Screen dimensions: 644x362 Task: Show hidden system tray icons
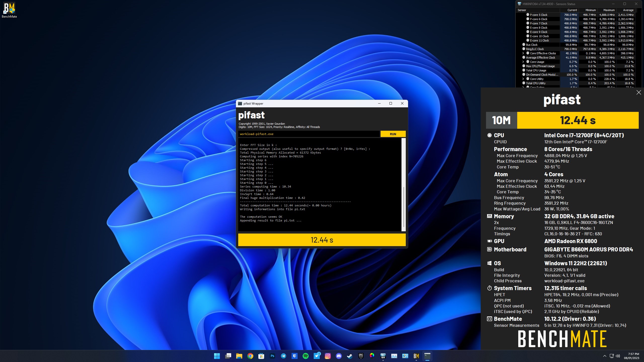pos(605,356)
